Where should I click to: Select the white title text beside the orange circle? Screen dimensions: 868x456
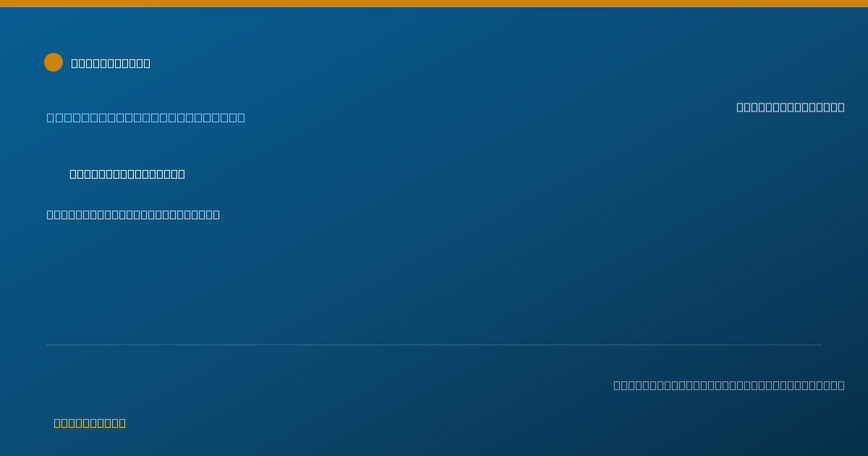tap(111, 63)
